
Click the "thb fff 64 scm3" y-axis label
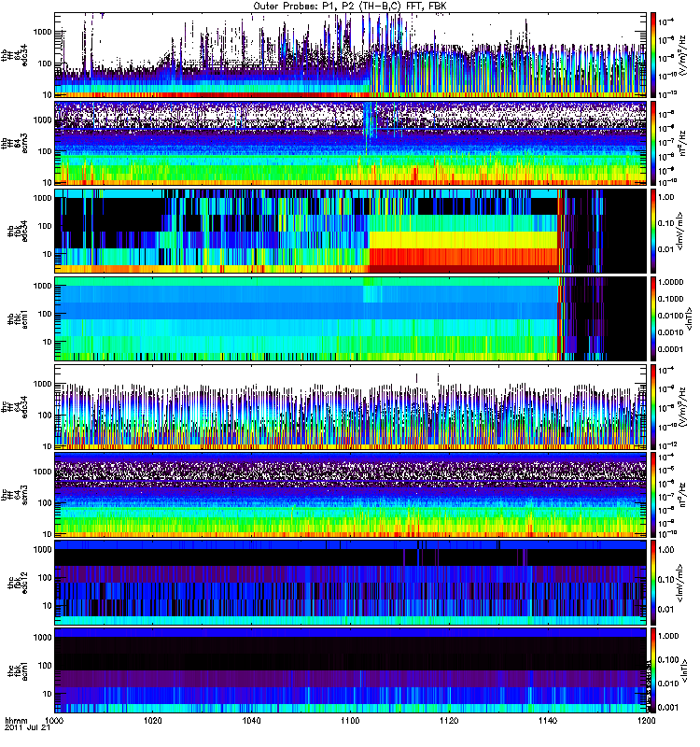point(15,143)
